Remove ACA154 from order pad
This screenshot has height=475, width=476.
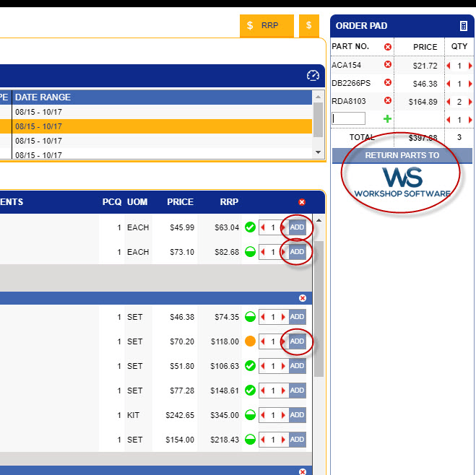click(388, 64)
